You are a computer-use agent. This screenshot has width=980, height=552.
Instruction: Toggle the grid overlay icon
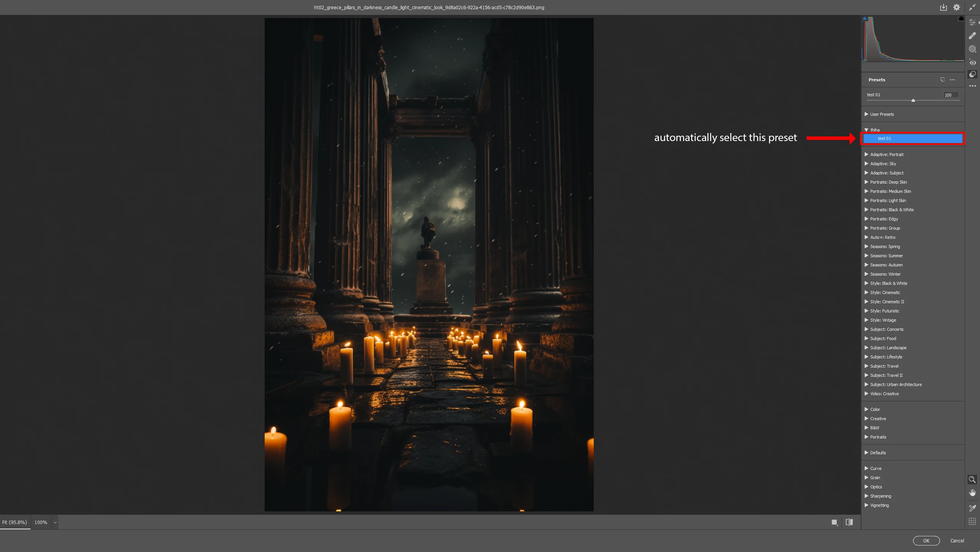pos(972,521)
